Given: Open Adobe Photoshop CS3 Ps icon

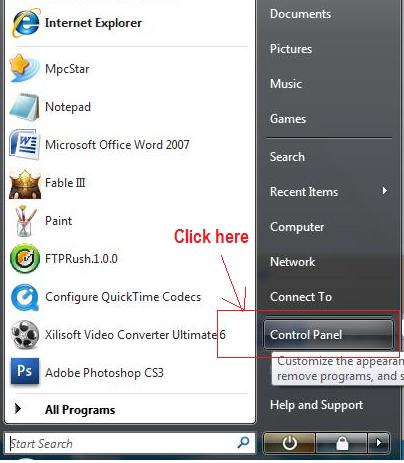Looking at the screenshot, I should 25,371.
